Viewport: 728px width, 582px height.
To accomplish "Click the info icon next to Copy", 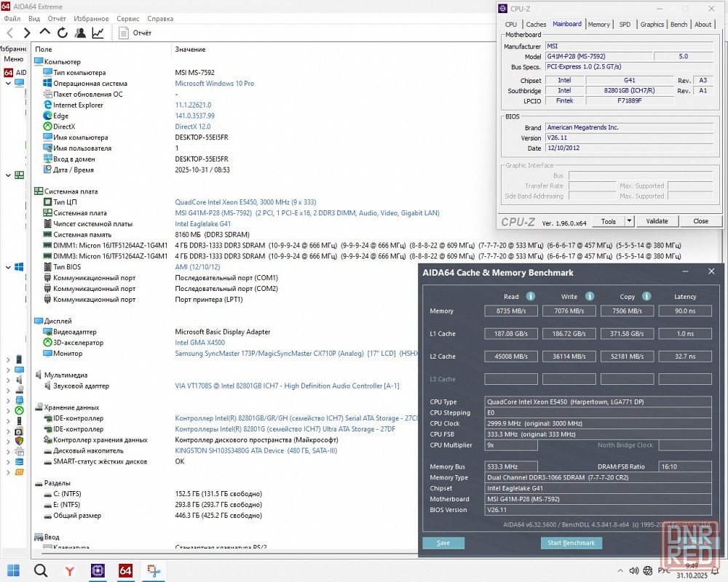I will point(648,296).
